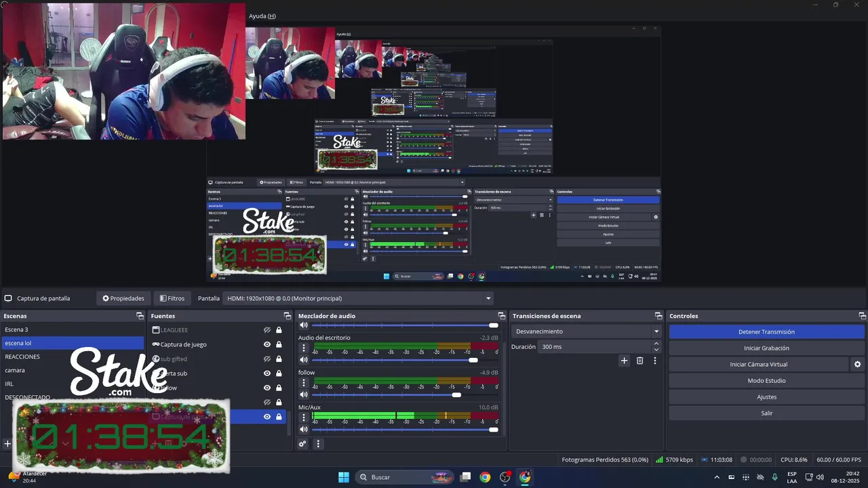
Task: Click the grey recording status dot
Action: (x=744, y=460)
